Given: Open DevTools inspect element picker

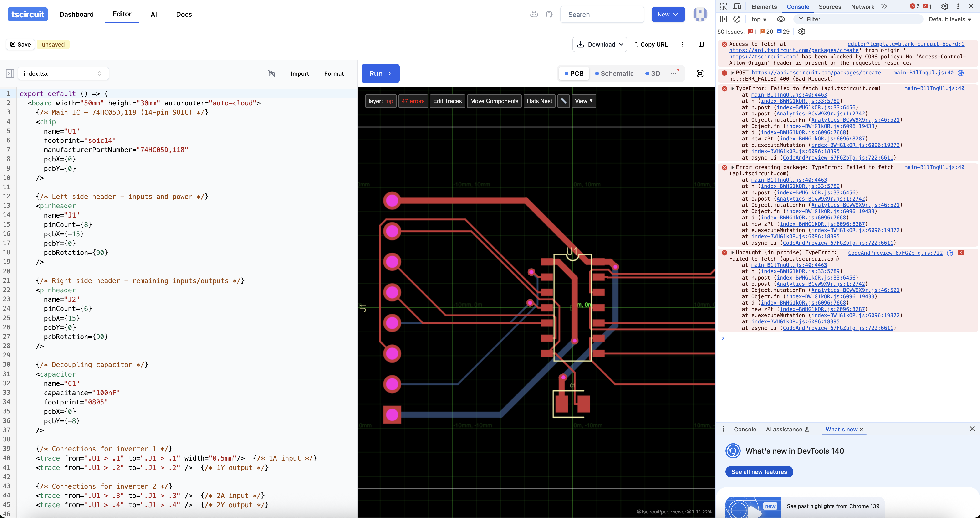Looking at the screenshot, I should pyautogui.click(x=724, y=6).
